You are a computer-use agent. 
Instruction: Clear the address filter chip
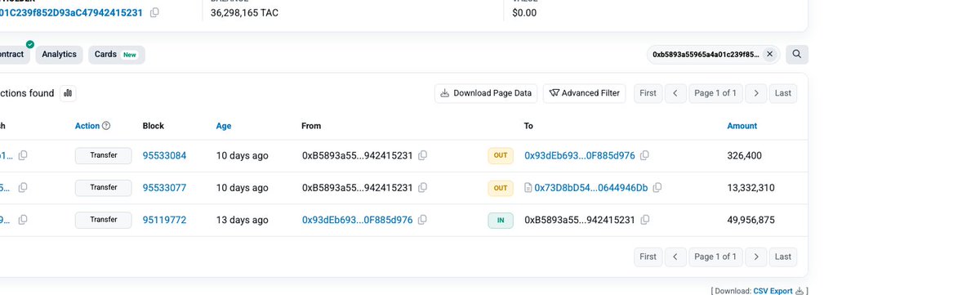point(769,54)
